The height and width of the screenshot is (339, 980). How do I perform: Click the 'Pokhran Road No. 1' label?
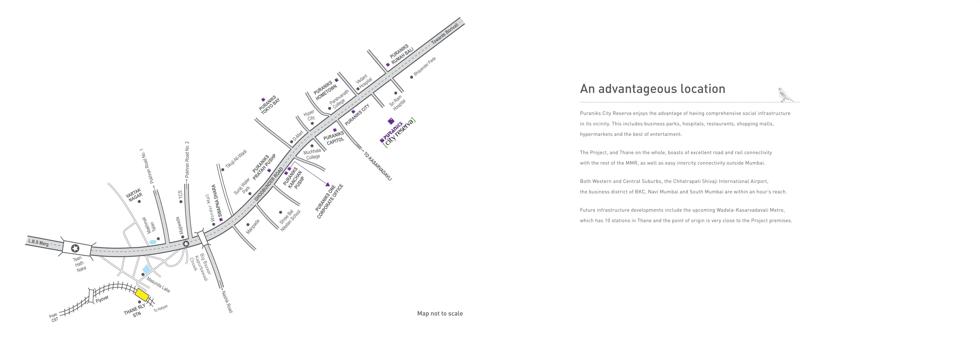147,166
